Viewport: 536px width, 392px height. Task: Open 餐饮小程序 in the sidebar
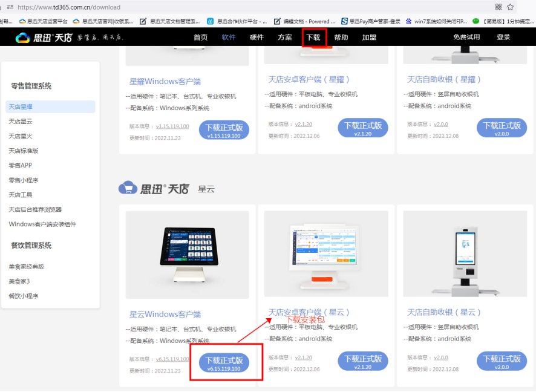[24, 296]
